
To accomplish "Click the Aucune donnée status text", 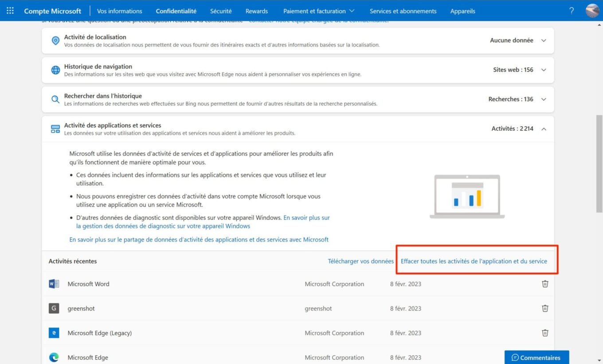I will click(x=512, y=40).
